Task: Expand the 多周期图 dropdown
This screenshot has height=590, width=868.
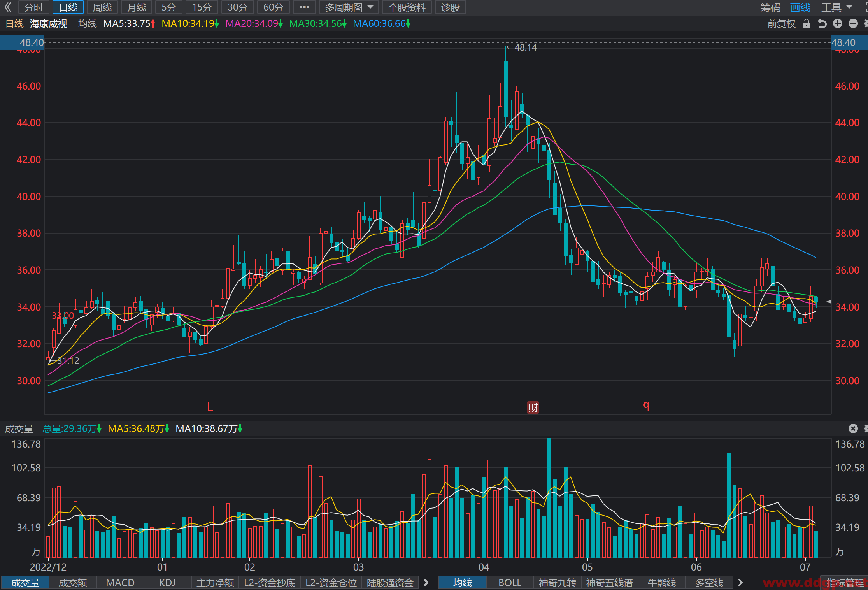Action: pyautogui.click(x=349, y=7)
